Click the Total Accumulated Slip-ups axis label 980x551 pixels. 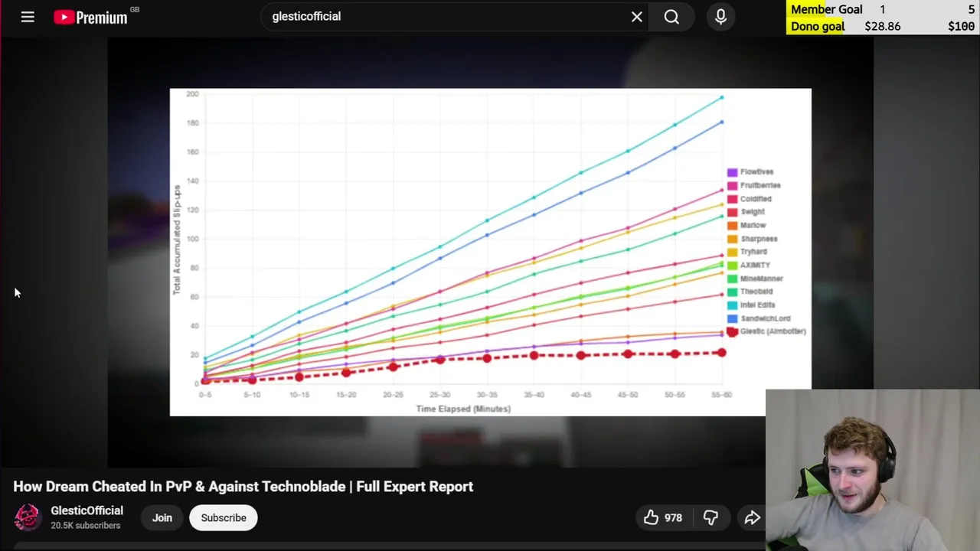point(177,240)
